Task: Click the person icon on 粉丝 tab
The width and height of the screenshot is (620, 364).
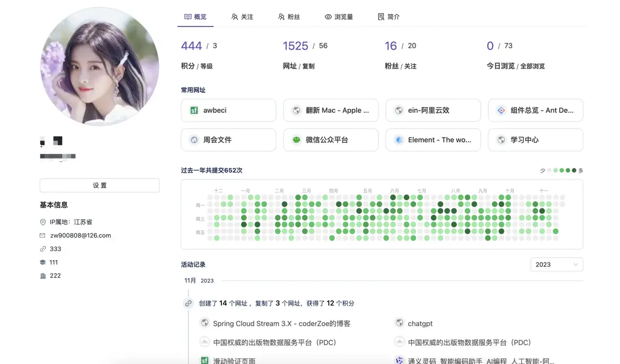Action: click(281, 16)
